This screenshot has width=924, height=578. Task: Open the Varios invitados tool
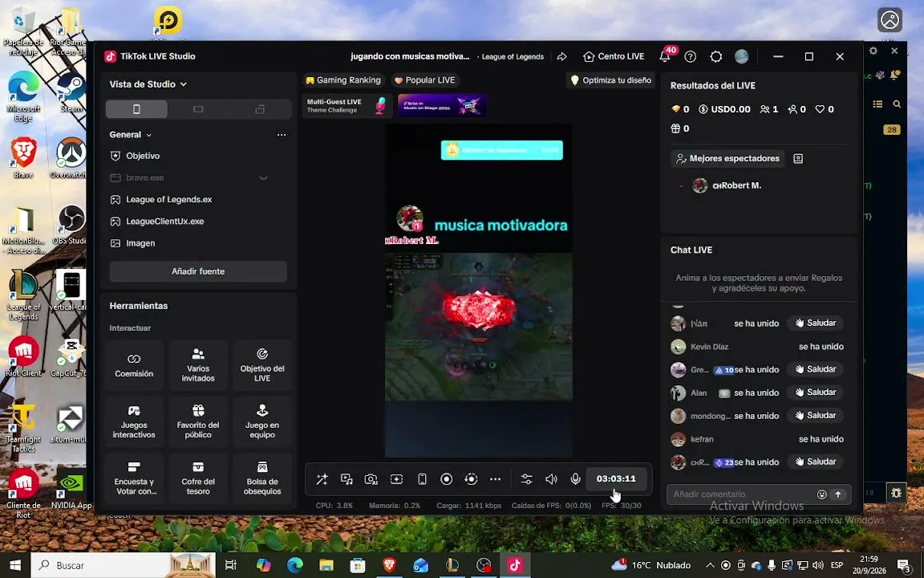[x=198, y=365]
